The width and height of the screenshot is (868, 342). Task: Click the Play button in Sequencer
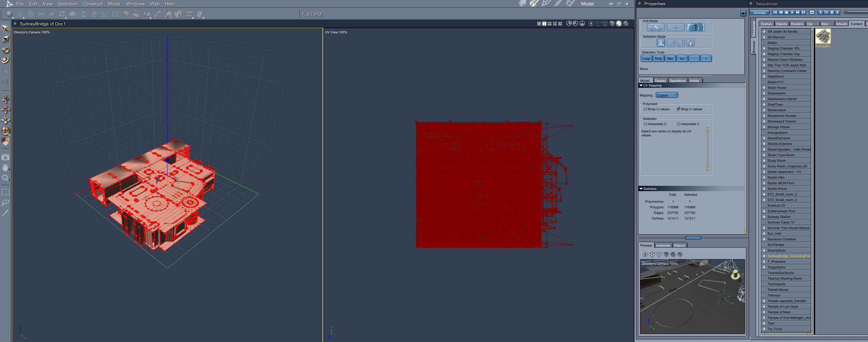(792, 12)
